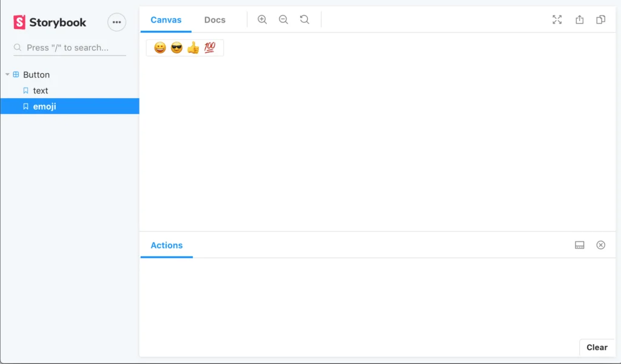Click the Storybook logo
The height and width of the screenshot is (364, 621).
click(x=50, y=22)
